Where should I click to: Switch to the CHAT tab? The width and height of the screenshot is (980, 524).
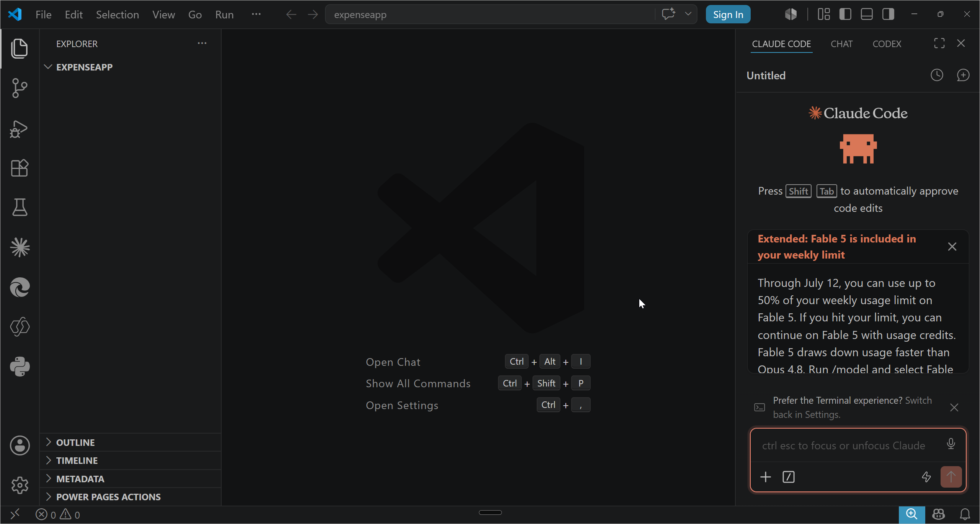(x=841, y=44)
